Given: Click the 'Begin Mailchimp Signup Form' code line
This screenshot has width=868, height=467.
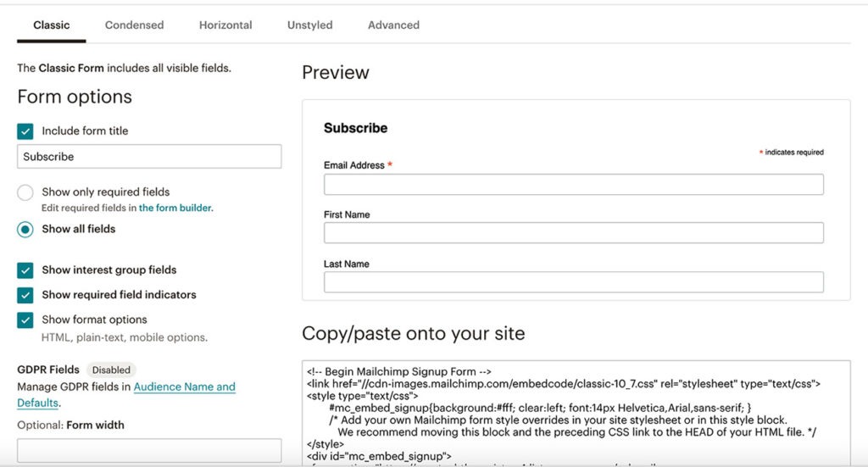Looking at the screenshot, I should tap(399, 372).
